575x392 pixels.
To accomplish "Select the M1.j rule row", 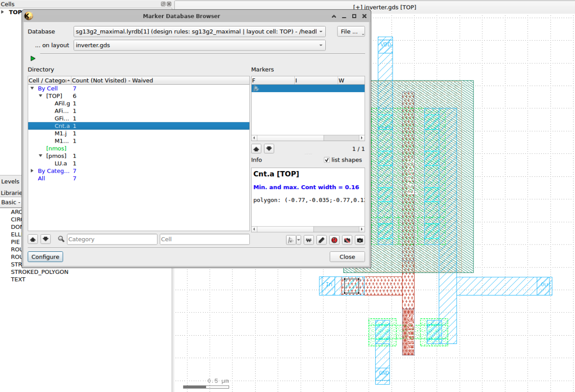I will [x=139, y=133].
